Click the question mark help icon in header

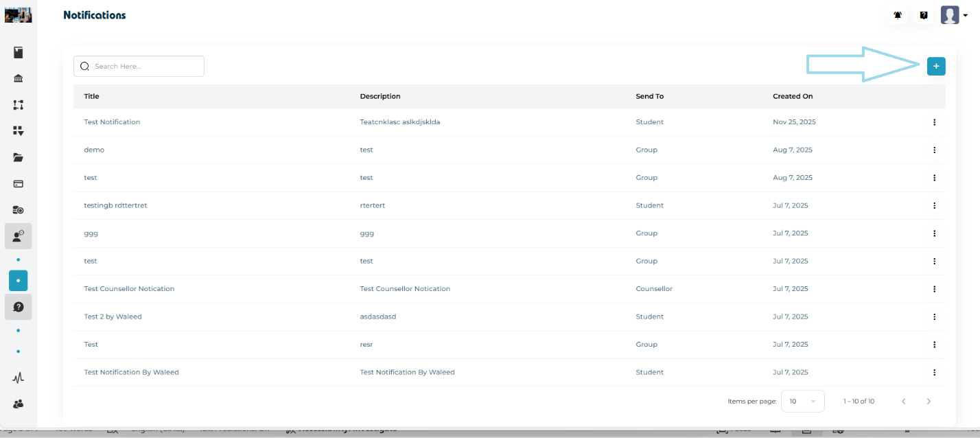[924, 15]
